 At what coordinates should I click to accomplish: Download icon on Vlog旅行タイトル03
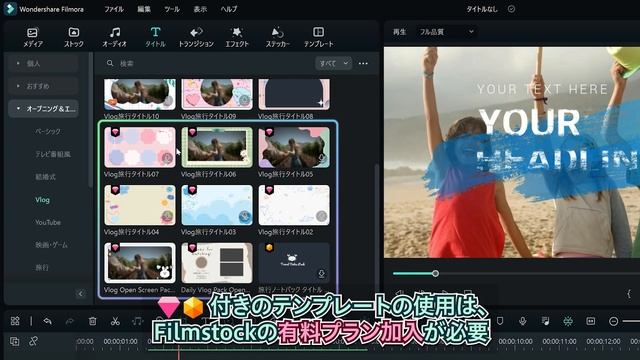244,216
